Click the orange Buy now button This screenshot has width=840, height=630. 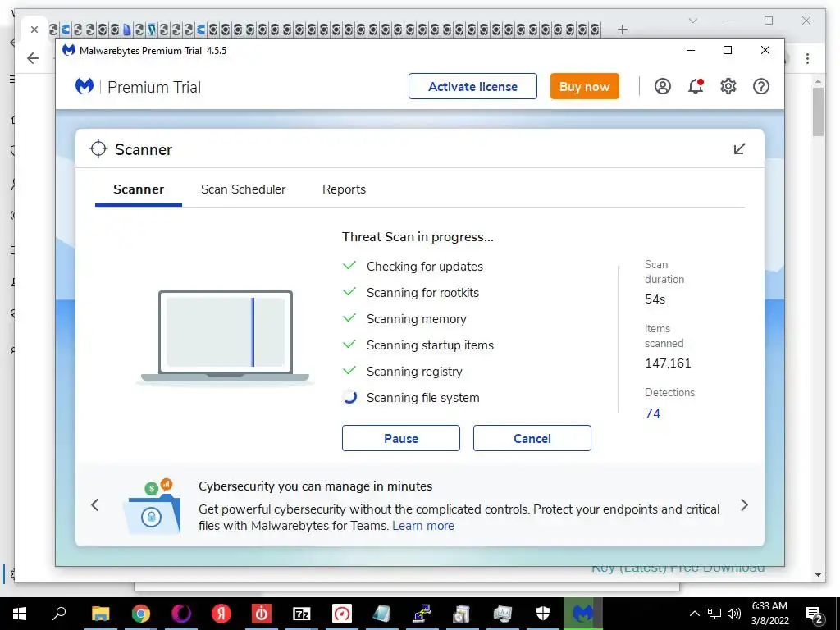tap(584, 86)
